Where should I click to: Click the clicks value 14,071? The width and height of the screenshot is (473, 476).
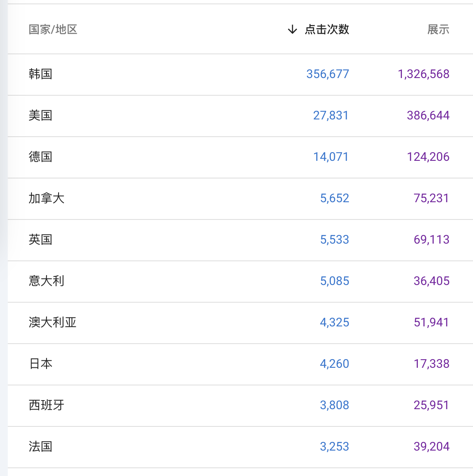point(331,157)
